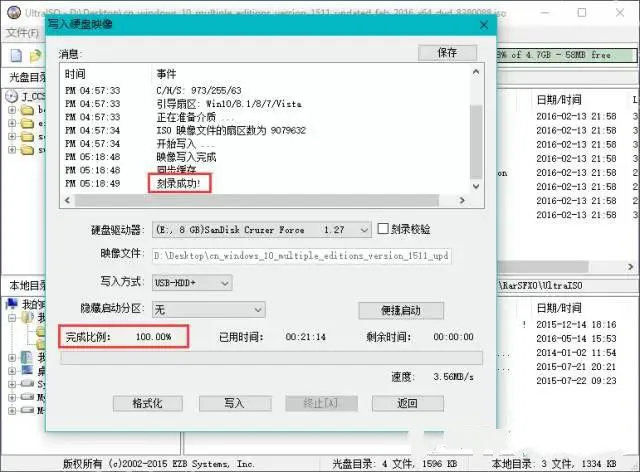Click the 'PM 05:18:49' time cell
Screen dimensions: 640x472
pyautogui.click(x=92, y=184)
